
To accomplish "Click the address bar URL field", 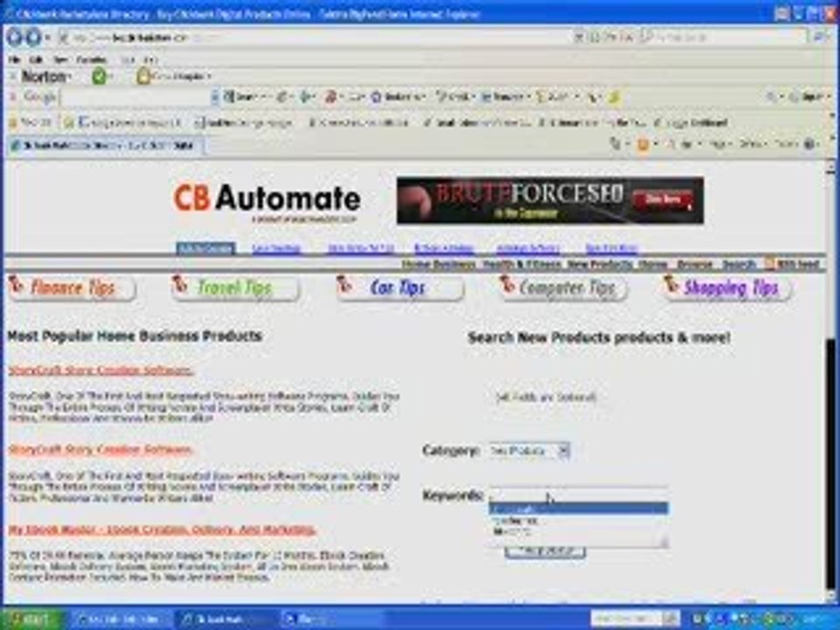I will [x=316, y=38].
